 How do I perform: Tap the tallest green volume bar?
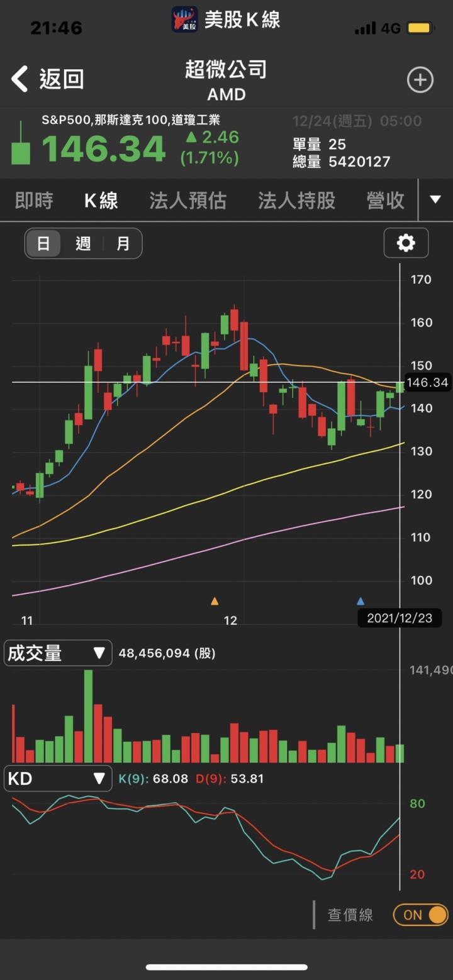[88, 716]
